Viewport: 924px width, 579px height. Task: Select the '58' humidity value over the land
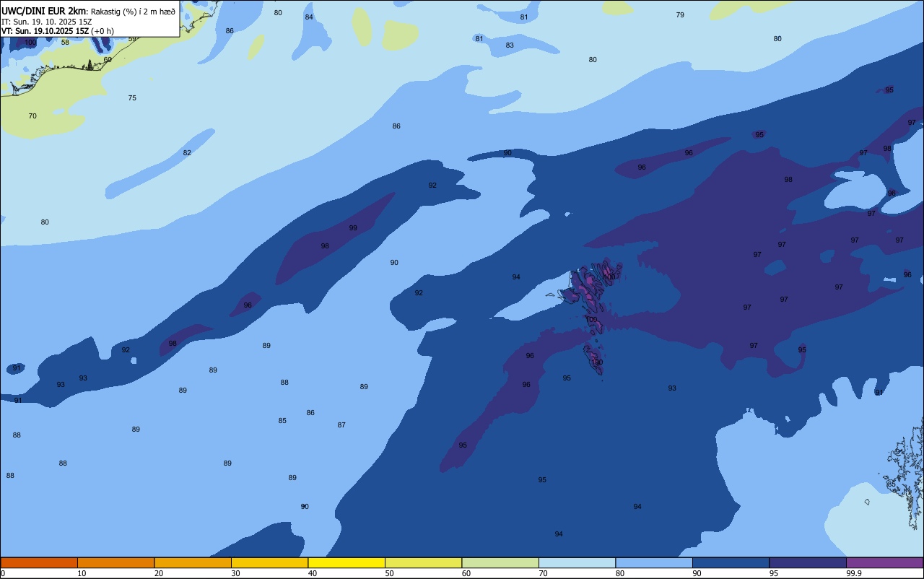click(x=65, y=43)
